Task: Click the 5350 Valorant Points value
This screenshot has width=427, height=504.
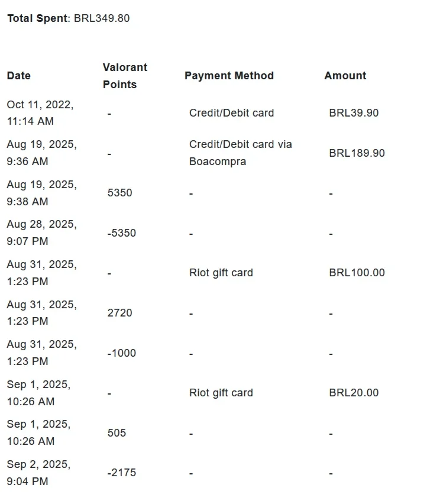Action: [120, 192]
